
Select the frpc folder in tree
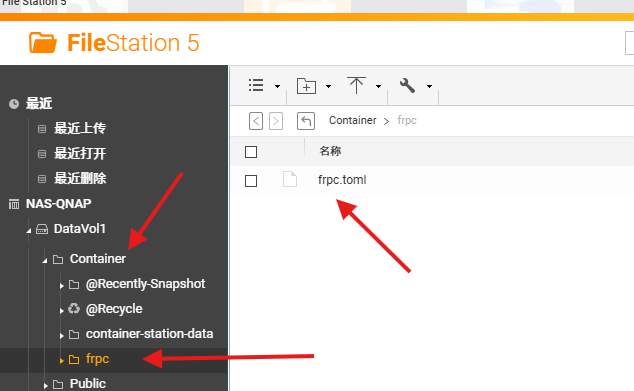point(97,359)
